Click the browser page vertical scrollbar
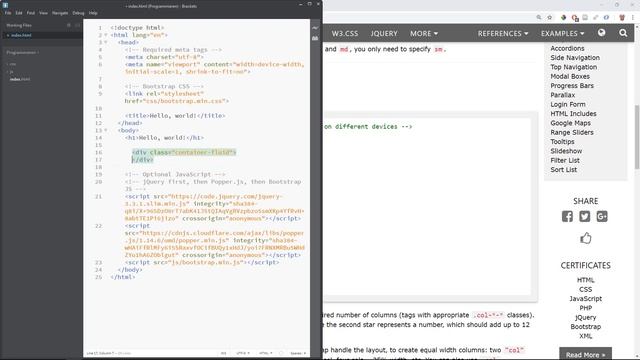The image size is (640, 360). (x=637, y=137)
